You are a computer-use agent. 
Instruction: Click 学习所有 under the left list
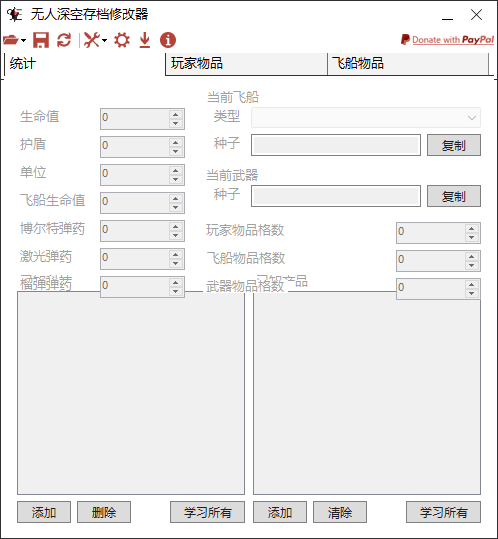pyautogui.click(x=208, y=512)
